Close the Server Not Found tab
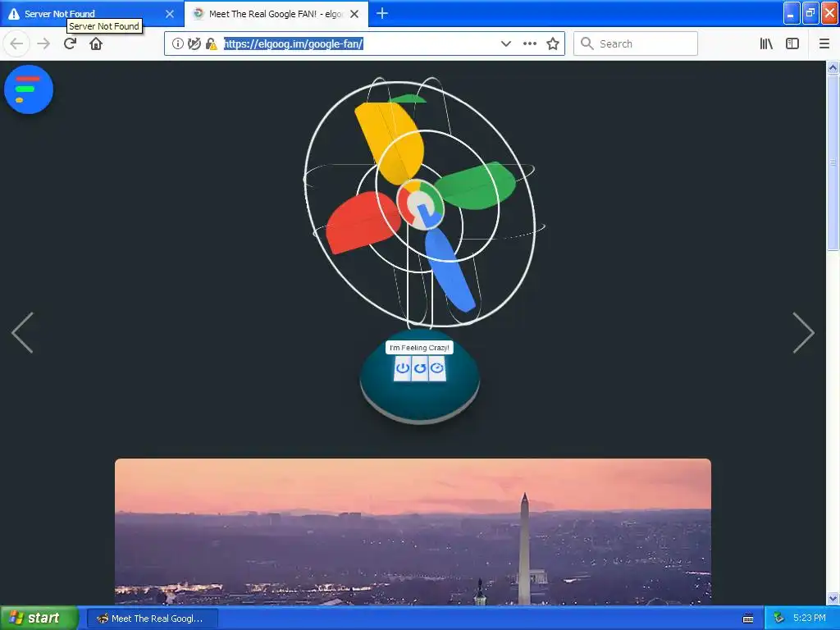Viewport: 840px width, 630px height. tap(170, 14)
